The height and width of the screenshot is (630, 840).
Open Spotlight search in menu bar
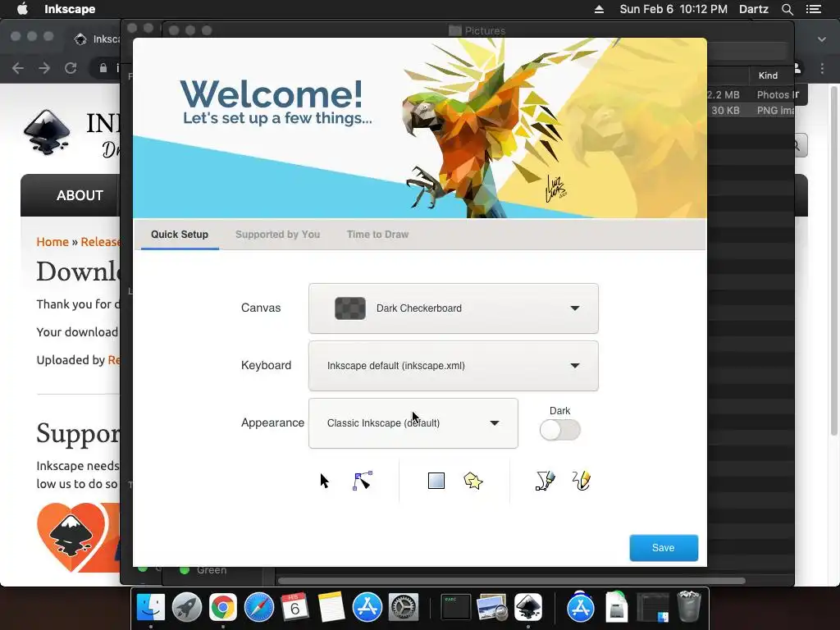(787, 9)
